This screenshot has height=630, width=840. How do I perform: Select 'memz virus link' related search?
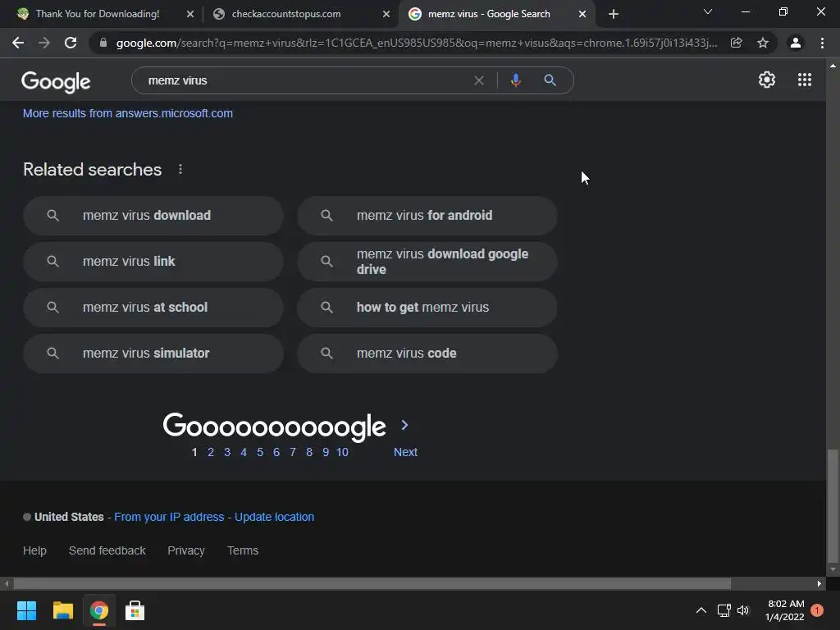[153, 262]
